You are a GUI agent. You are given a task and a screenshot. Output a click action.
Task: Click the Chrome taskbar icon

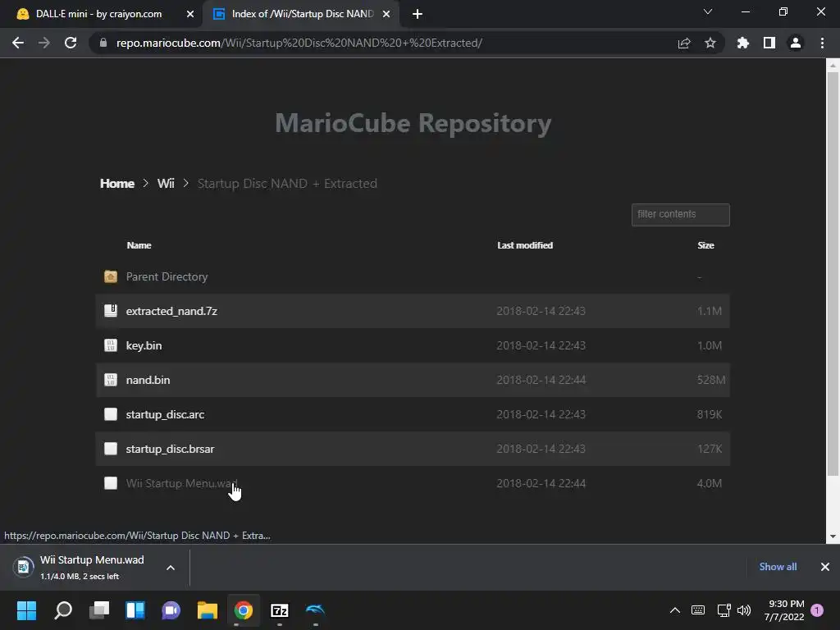(x=243, y=610)
